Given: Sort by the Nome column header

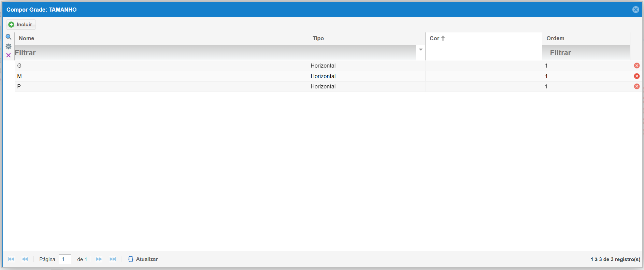Looking at the screenshot, I should coord(27,38).
